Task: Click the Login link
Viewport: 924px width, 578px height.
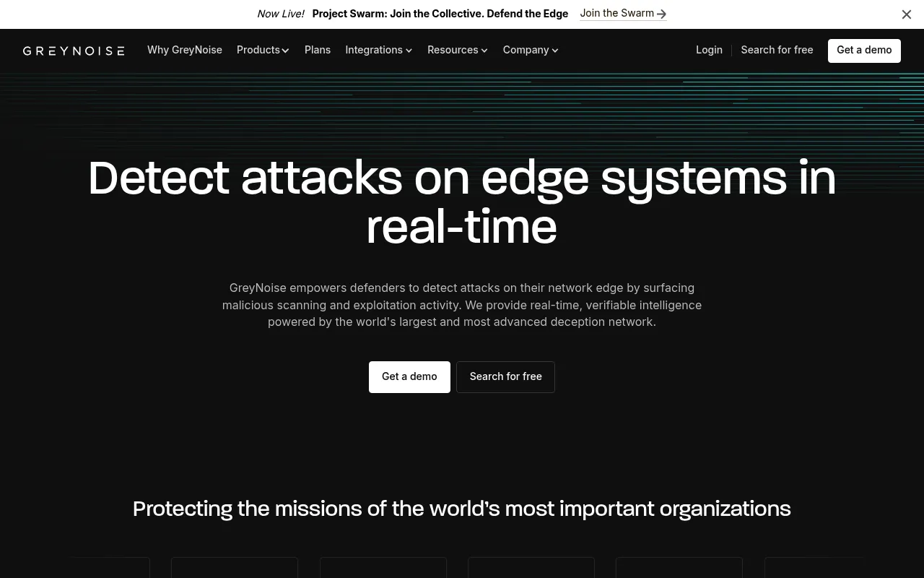Action: (x=709, y=50)
